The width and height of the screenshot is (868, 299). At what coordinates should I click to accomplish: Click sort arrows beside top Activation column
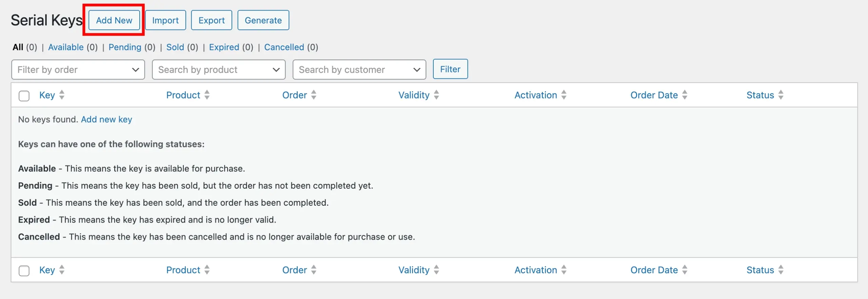coord(564,95)
